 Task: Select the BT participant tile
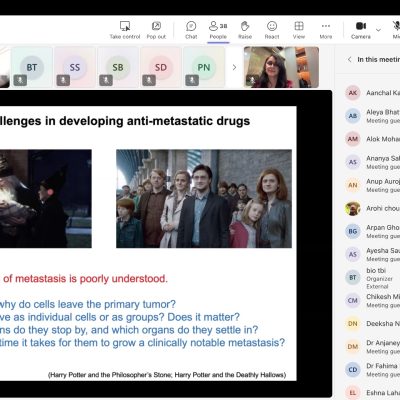(32, 67)
